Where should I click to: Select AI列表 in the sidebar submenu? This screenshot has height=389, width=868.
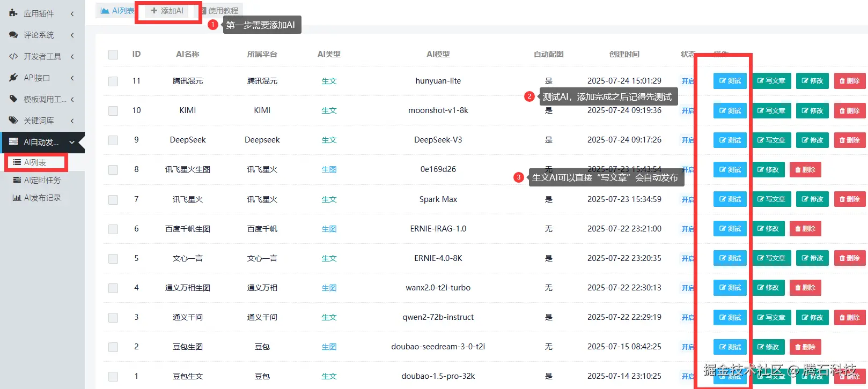tap(34, 162)
